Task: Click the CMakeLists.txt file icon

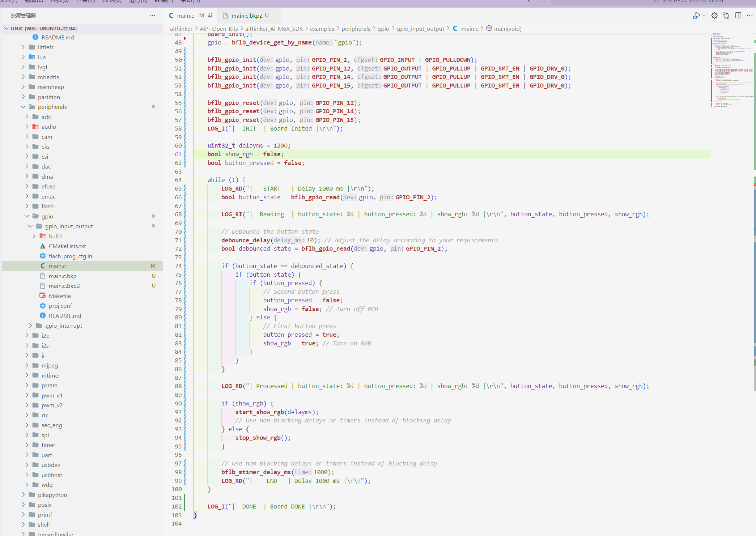Action: coord(43,246)
